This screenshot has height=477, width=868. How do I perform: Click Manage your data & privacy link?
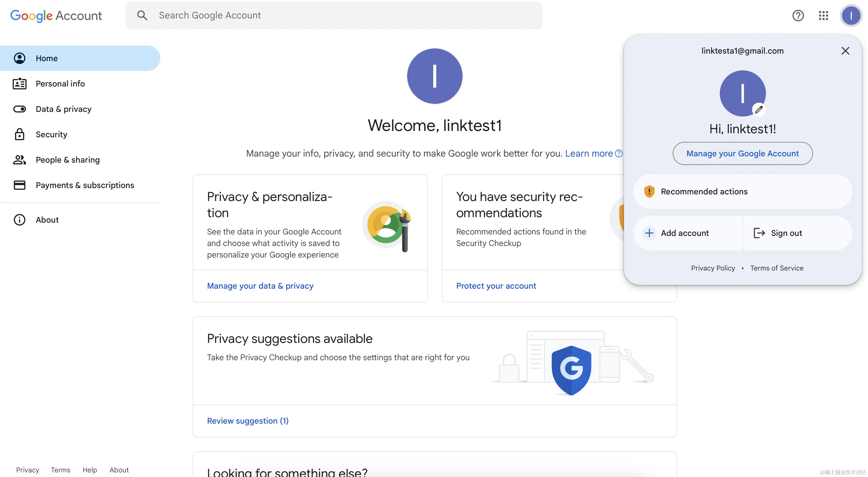click(260, 286)
